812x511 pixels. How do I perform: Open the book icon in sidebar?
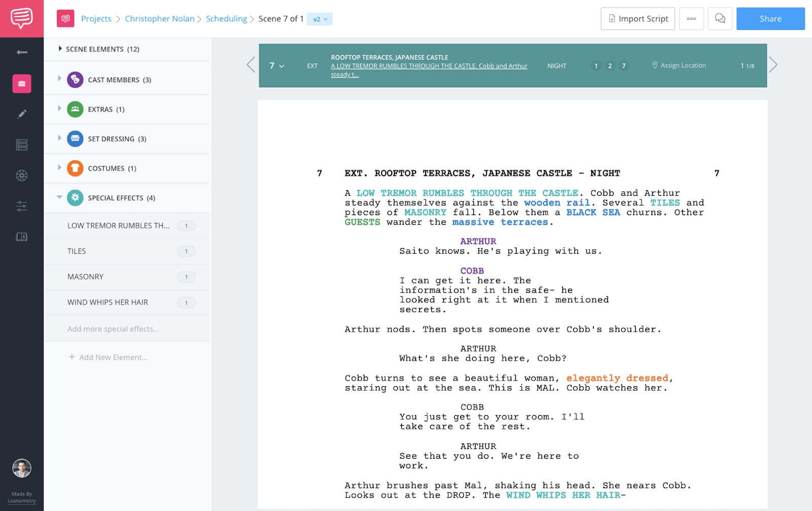pyautogui.click(x=22, y=237)
